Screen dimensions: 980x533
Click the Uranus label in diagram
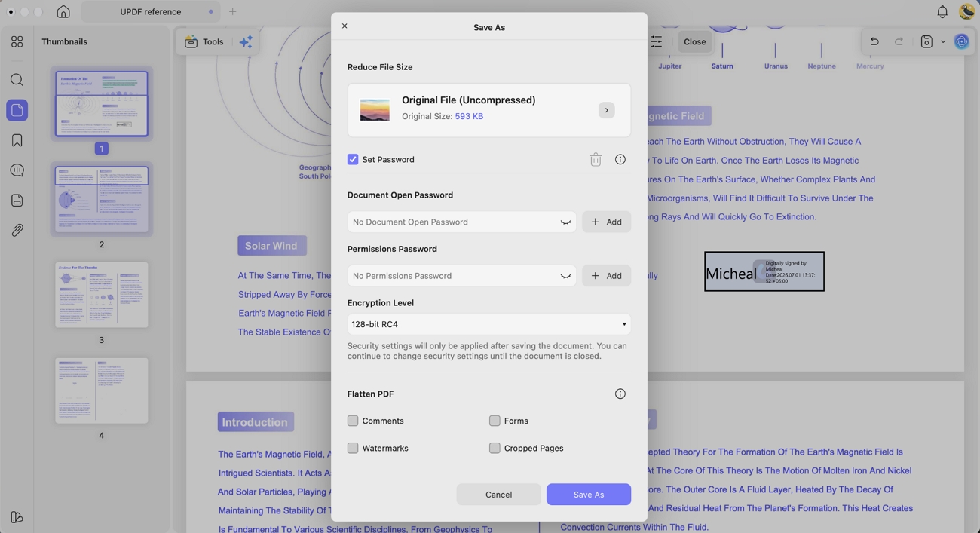click(776, 66)
